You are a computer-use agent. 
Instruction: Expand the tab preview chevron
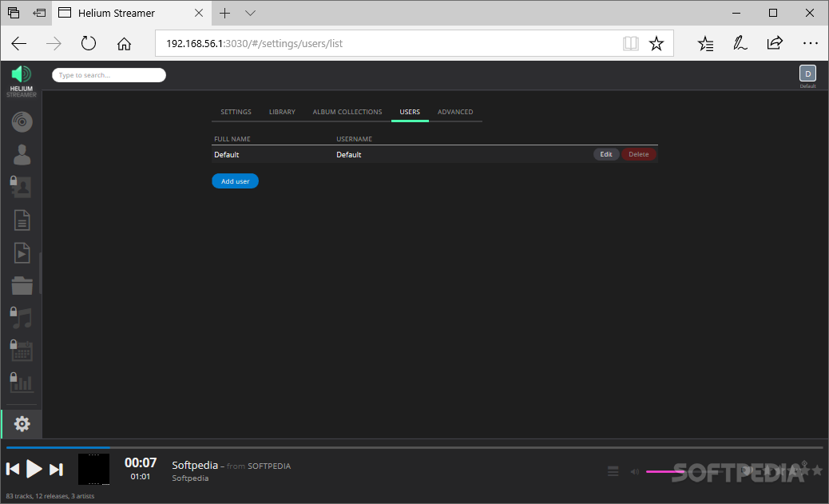point(250,14)
